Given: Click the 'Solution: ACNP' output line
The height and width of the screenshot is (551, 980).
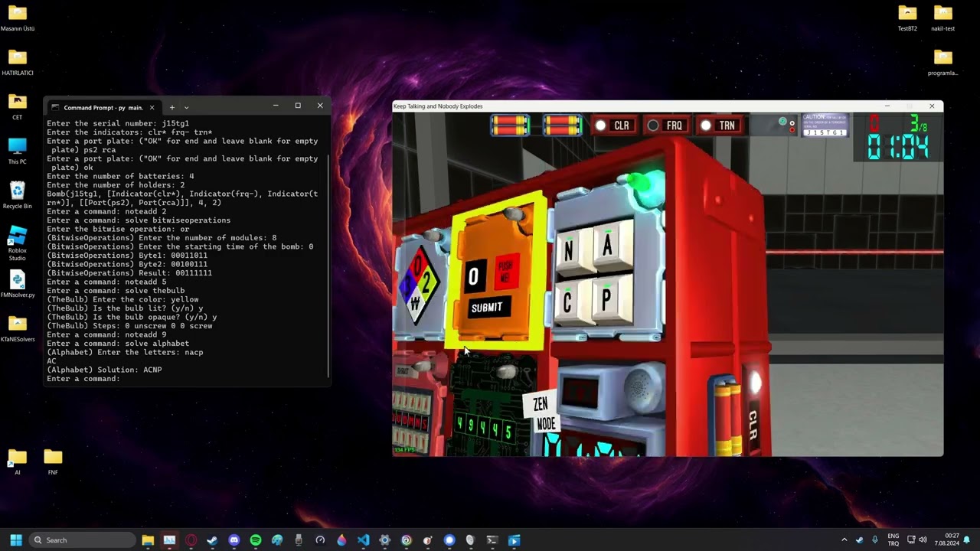Looking at the screenshot, I should click(x=104, y=370).
